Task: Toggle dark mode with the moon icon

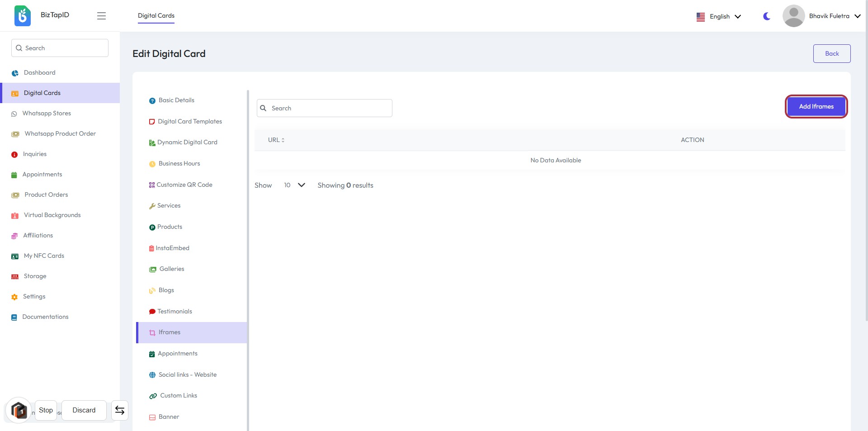Action: tap(766, 16)
